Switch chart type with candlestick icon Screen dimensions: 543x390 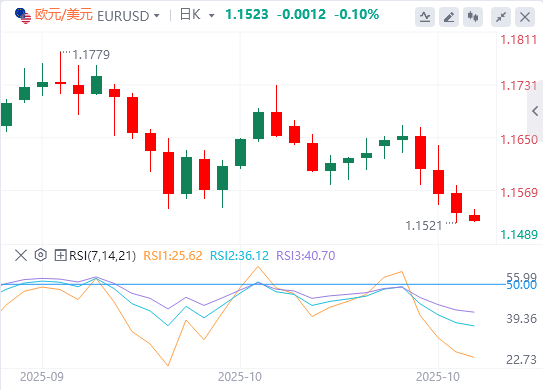pyautogui.click(x=473, y=17)
